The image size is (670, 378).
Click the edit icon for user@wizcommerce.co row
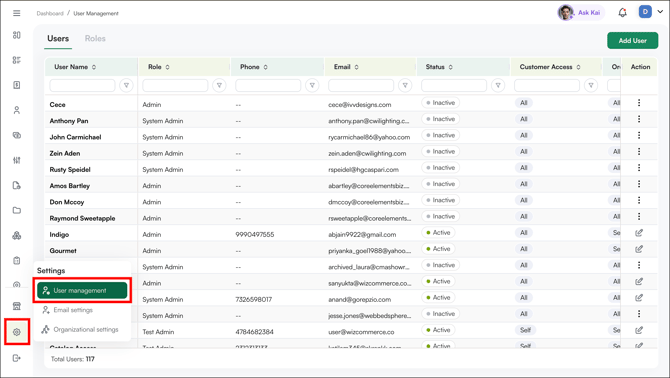click(639, 330)
